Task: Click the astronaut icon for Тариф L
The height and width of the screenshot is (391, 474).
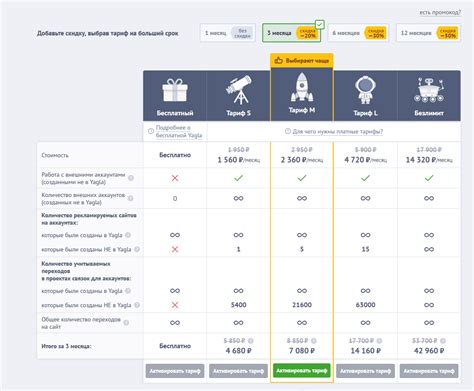Action: pyautogui.click(x=365, y=90)
